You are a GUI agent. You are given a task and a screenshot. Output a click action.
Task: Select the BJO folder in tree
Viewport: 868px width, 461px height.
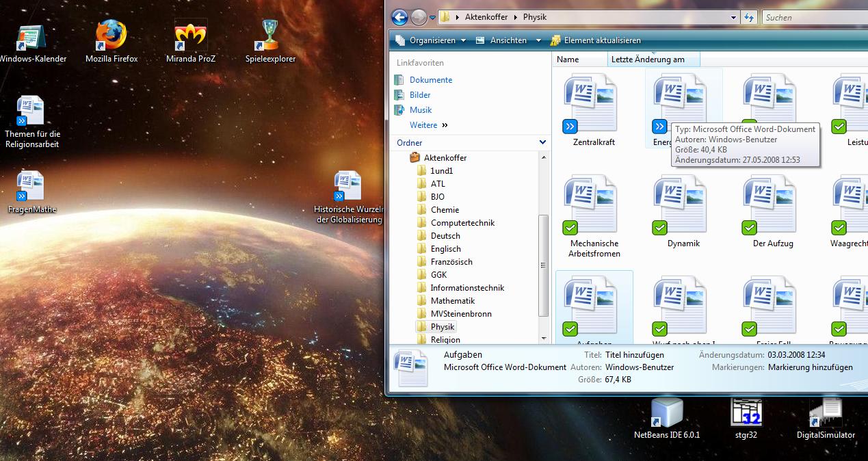(x=437, y=197)
